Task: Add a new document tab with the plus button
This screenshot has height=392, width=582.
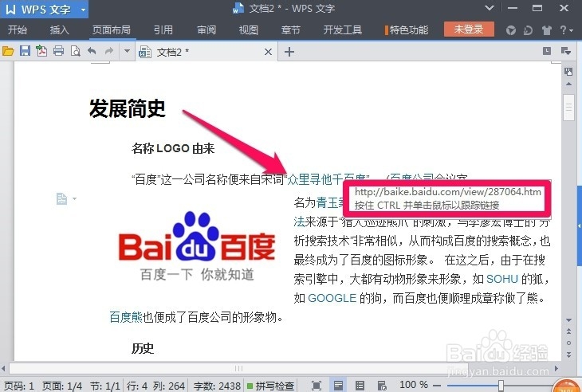Action: pyautogui.click(x=289, y=52)
